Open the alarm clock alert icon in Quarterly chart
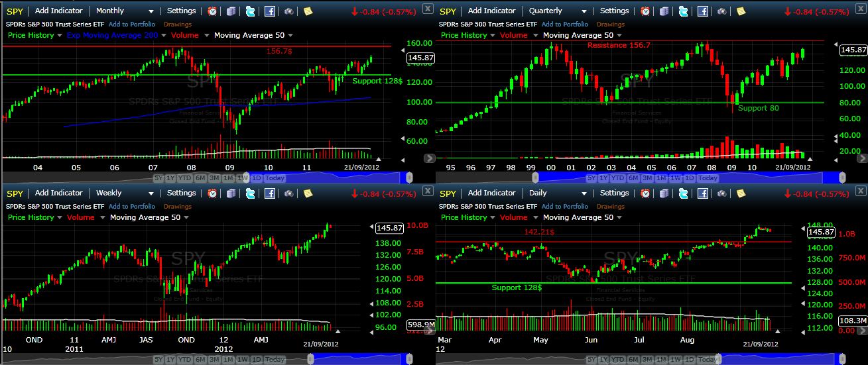 [x=645, y=11]
